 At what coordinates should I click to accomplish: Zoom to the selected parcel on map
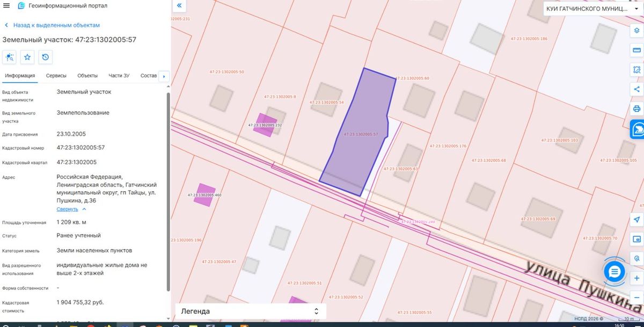coord(10,57)
